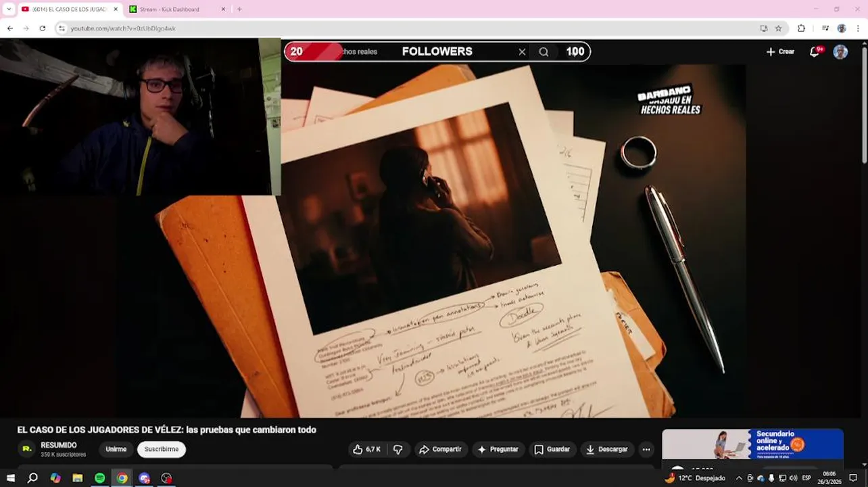This screenshot has width=868, height=487.
Task: Like the video with thumbs up
Action: pos(366,449)
